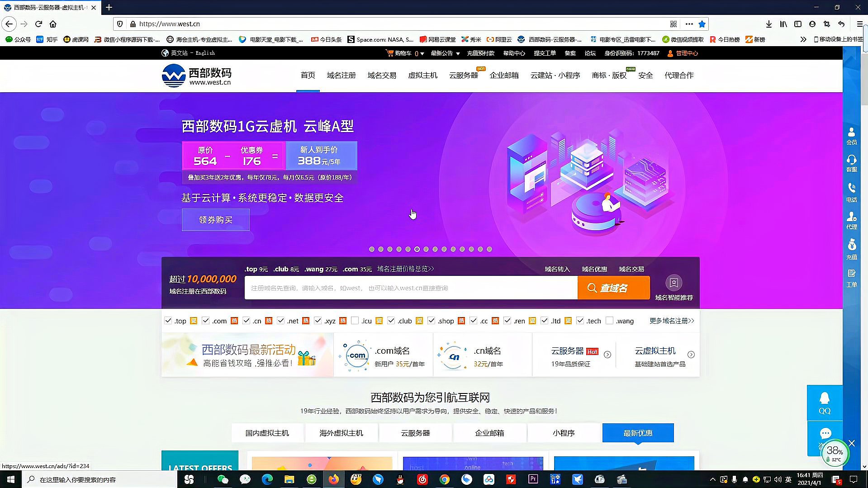Image resolution: width=868 pixels, height=488 pixels.
Task: Switch to 最新优惠 tab
Action: point(638,433)
